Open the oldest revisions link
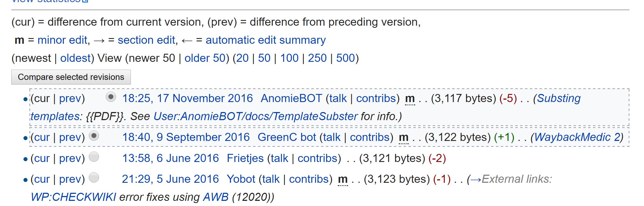The width and height of the screenshot is (644, 206). click(75, 58)
